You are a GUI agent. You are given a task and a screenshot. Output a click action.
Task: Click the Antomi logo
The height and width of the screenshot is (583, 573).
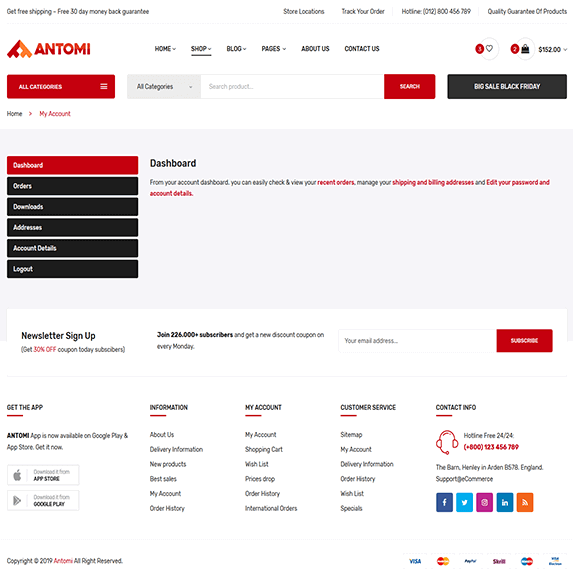click(48, 49)
